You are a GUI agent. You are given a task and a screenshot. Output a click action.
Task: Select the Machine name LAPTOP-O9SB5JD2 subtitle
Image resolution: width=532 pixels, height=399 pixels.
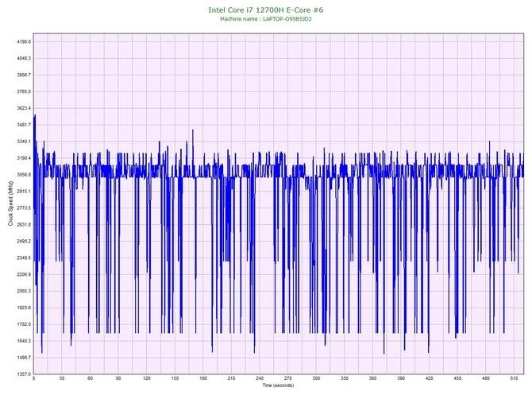pyautogui.click(x=266, y=19)
